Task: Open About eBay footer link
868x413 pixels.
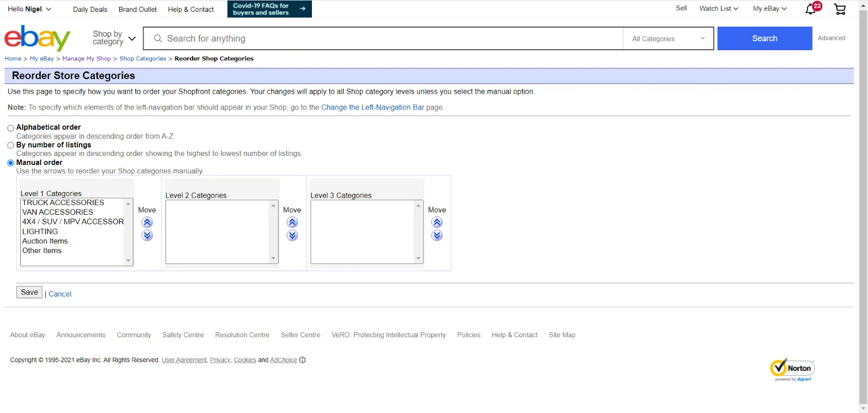Action: click(28, 335)
